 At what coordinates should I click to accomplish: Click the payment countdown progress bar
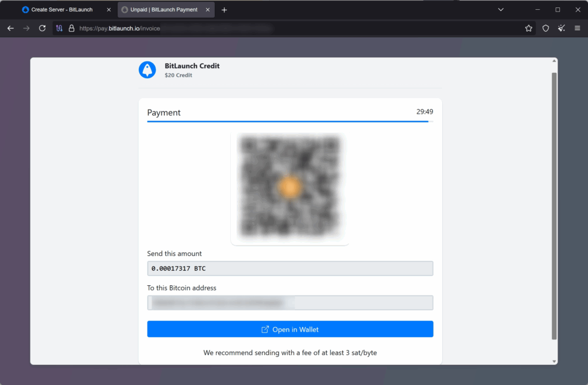coord(290,122)
